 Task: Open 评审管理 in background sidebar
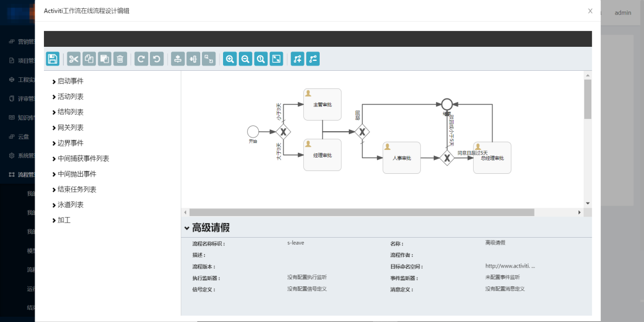(x=23, y=98)
